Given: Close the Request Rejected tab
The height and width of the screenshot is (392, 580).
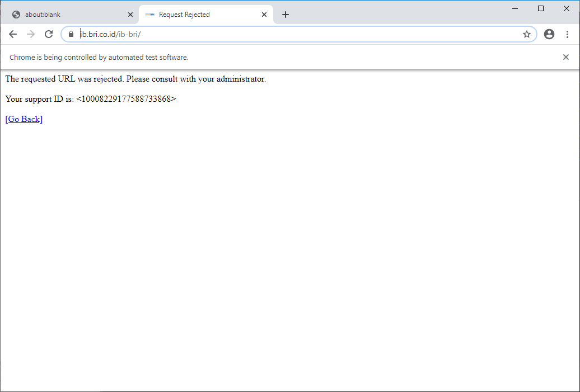Looking at the screenshot, I should (264, 14).
